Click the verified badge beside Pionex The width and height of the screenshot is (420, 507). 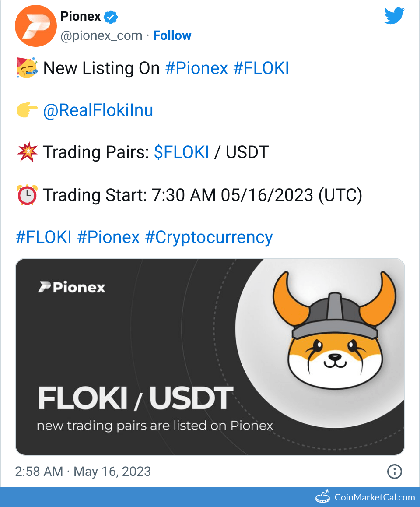pos(111,17)
